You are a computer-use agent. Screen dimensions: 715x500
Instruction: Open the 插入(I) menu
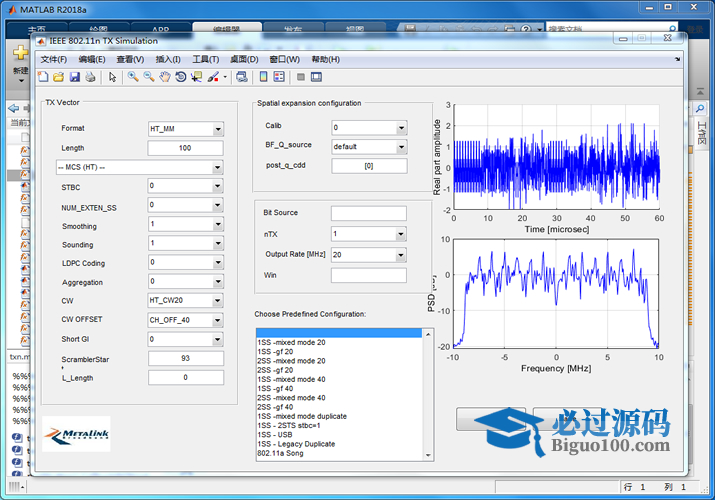coord(168,59)
